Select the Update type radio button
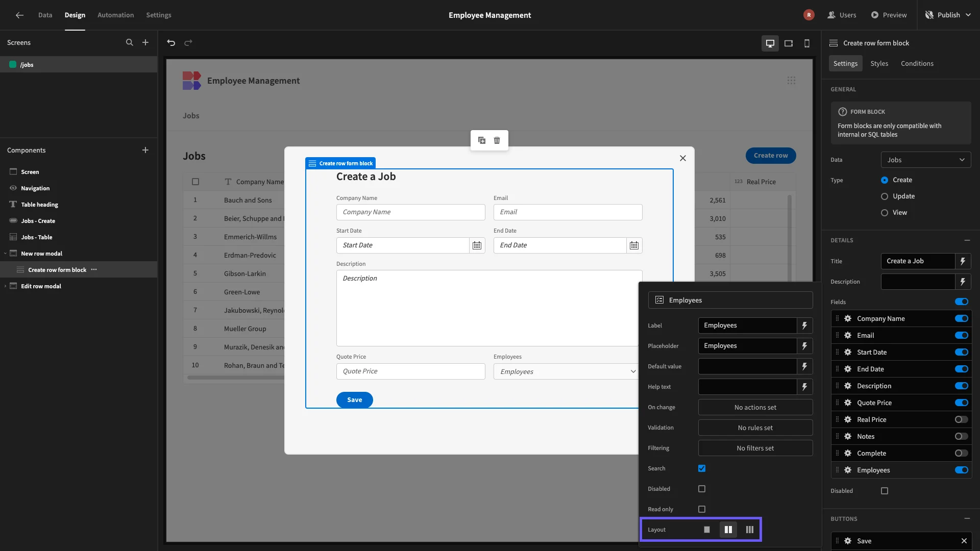This screenshot has height=551, width=980. [885, 196]
